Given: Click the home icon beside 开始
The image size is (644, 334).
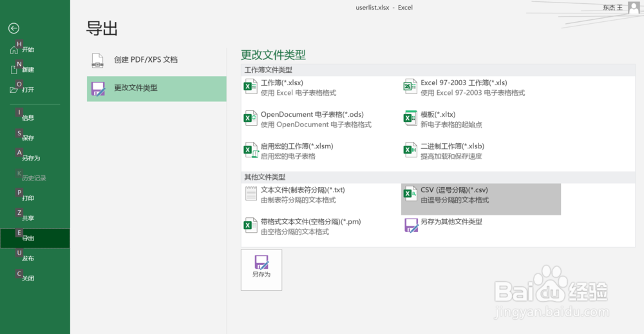Looking at the screenshot, I should click(x=14, y=50).
